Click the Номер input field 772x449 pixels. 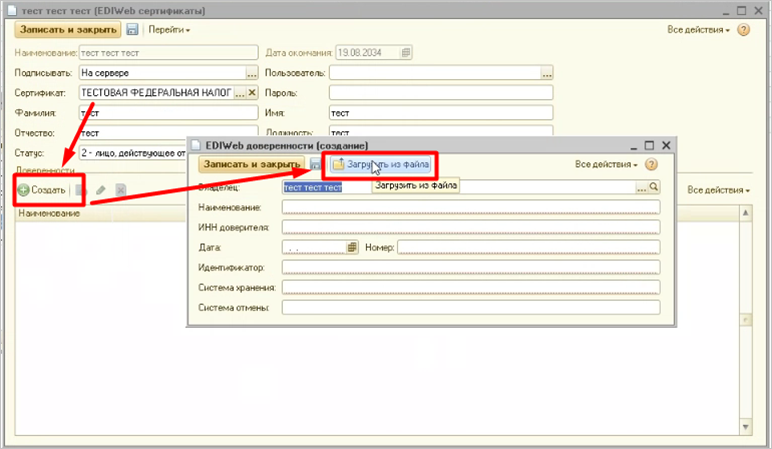click(x=528, y=247)
